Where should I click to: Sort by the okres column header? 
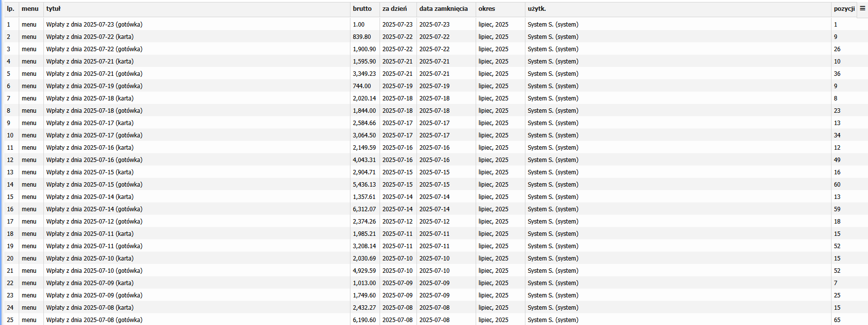click(486, 9)
